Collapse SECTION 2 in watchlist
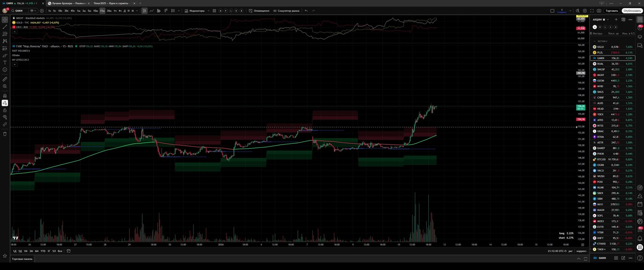Screen dimensions: 644x270 click(595, 41)
